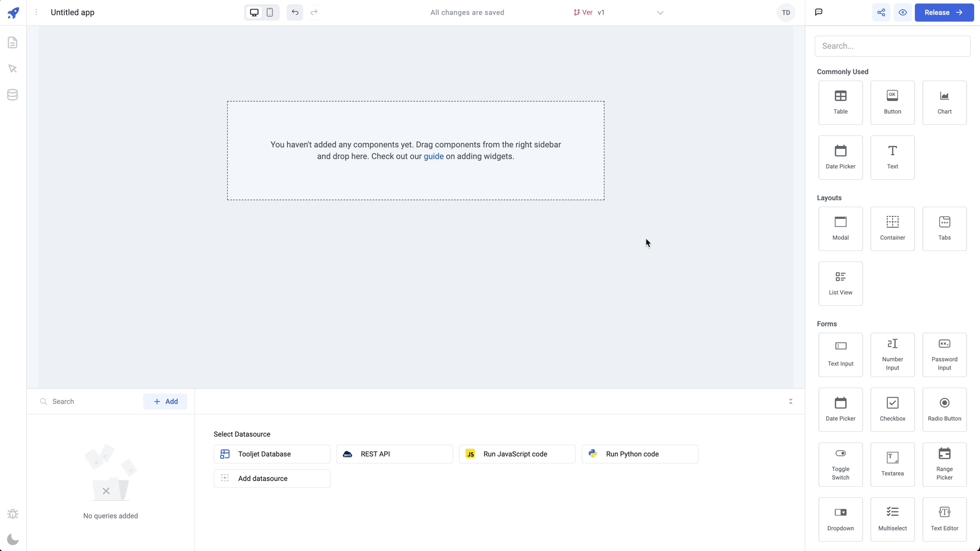
Task: Expand the version v1 dropdown
Action: [x=659, y=13]
